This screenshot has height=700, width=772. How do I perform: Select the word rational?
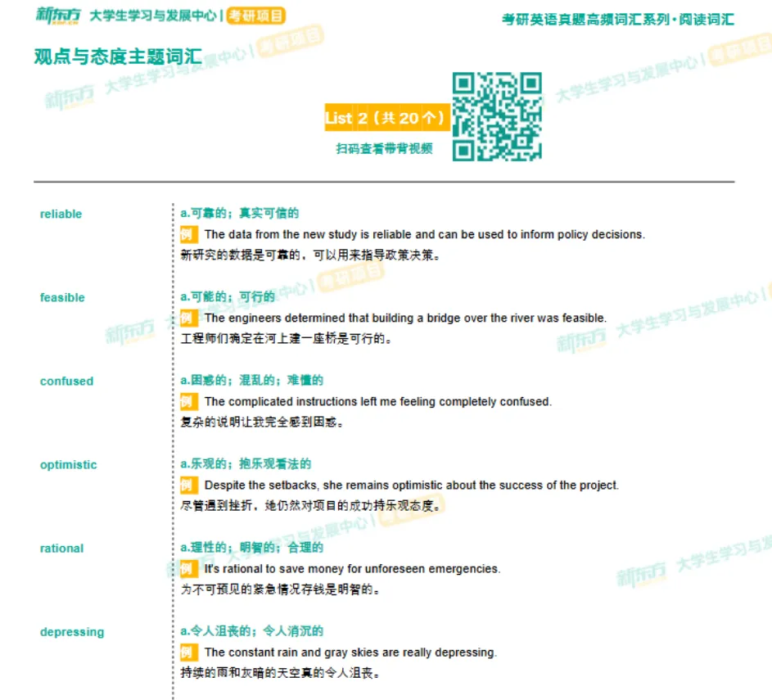[61, 549]
